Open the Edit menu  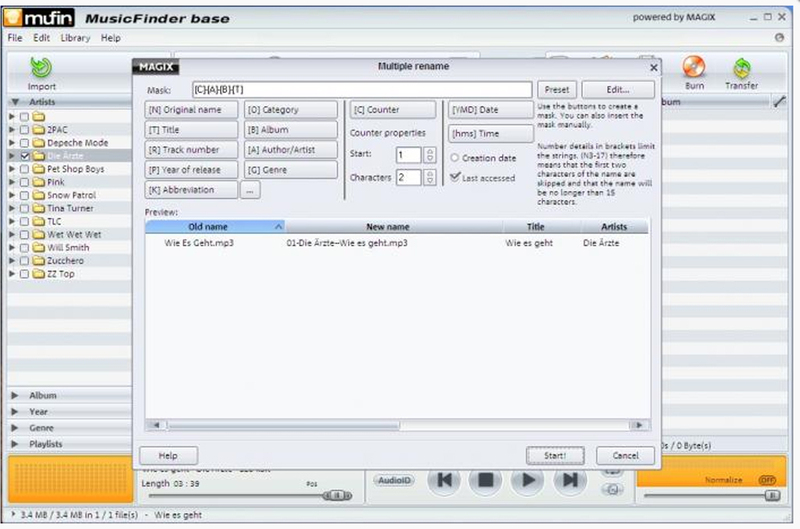point(41,38)
